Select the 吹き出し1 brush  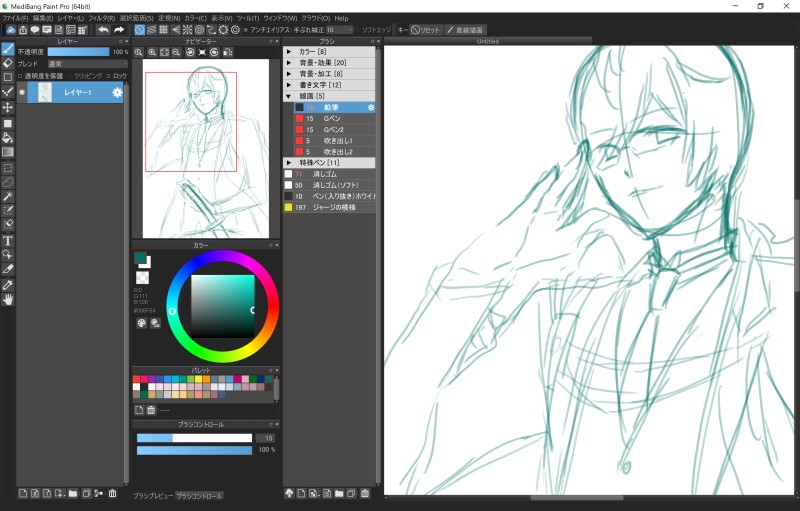[x=335, y=141]
